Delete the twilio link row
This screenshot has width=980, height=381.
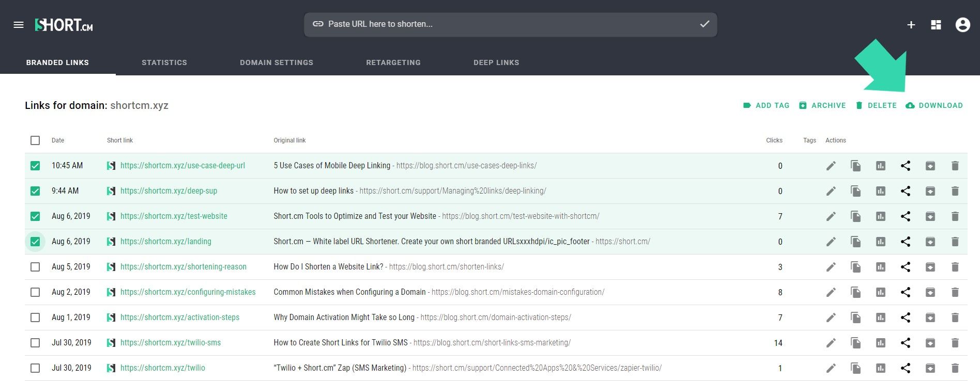955,368
